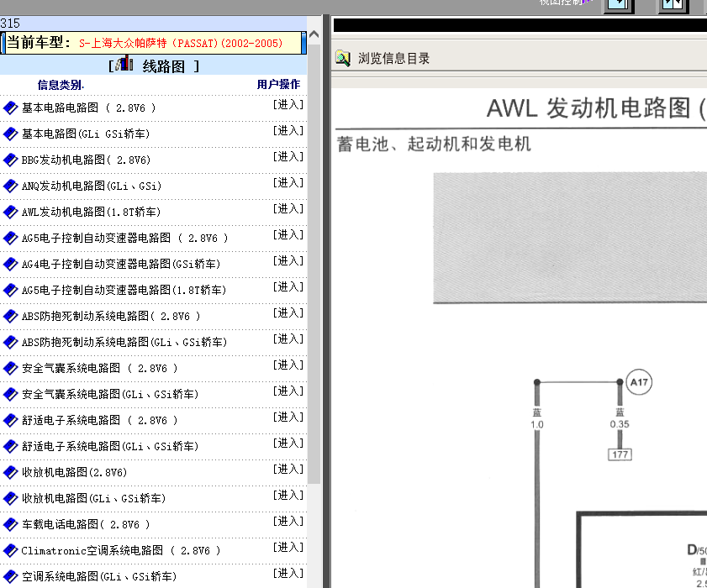The height and width of the screenshot is (588, 707).
Task: Click the A17 connector circle in diagram
Action: pyautogui.click(x=639, y=382)
